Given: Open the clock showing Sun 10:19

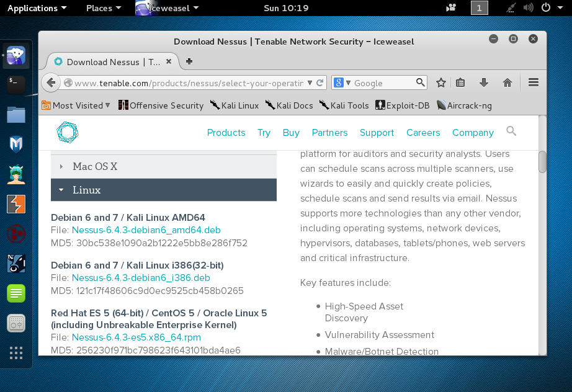Looking at the screenshot, I should pyautogui.click(x=286, y=8).
